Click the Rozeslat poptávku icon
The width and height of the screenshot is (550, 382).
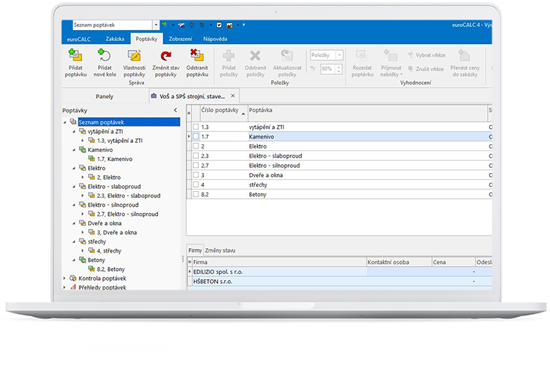[x=362, y=55]
